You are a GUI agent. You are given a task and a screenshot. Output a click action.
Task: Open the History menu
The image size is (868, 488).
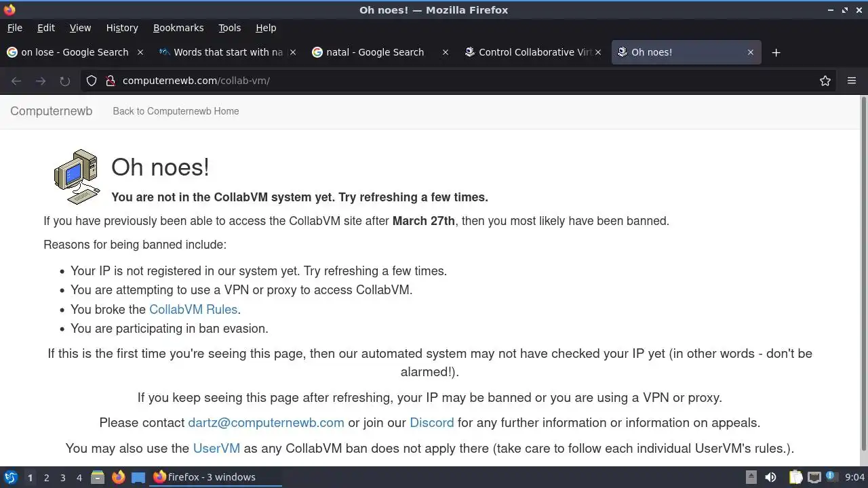(x=122, y=28)
